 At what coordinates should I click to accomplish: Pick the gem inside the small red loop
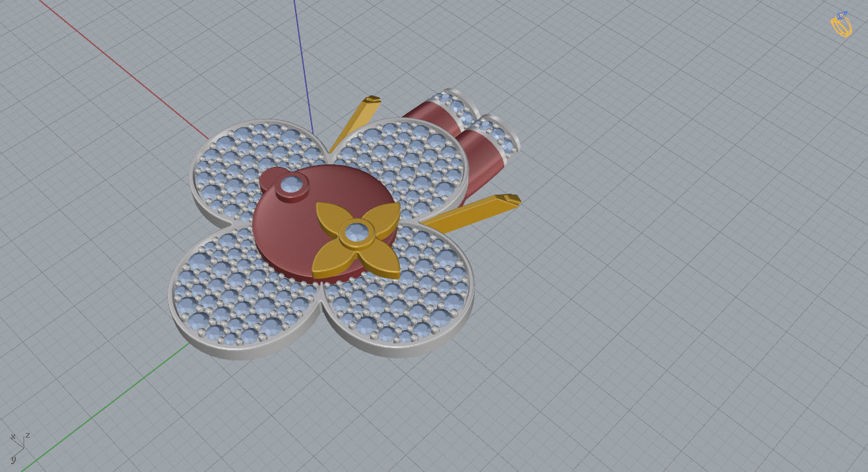coord(291,185)
